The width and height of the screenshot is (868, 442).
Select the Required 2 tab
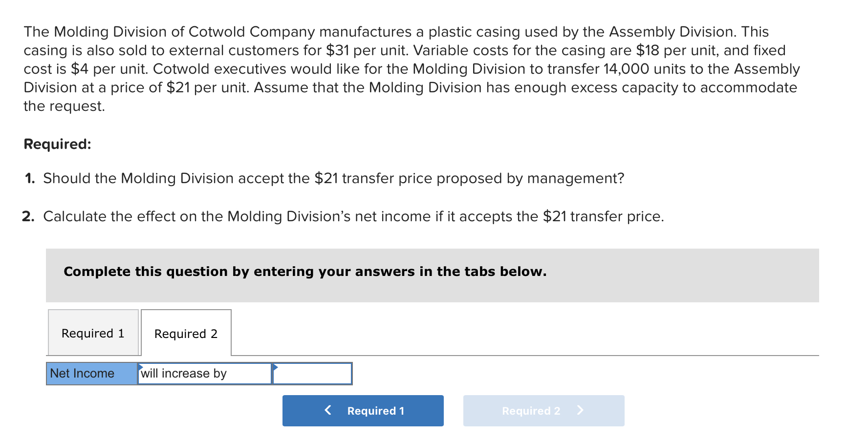[x=186, y=333]
